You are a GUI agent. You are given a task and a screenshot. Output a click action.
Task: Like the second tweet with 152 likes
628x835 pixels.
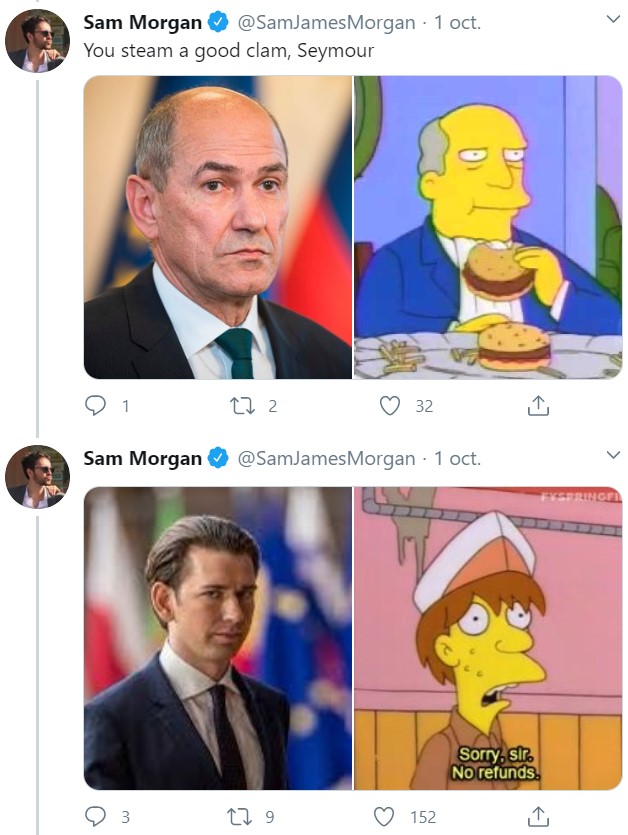pyautogui.click(x=384, y=817)
